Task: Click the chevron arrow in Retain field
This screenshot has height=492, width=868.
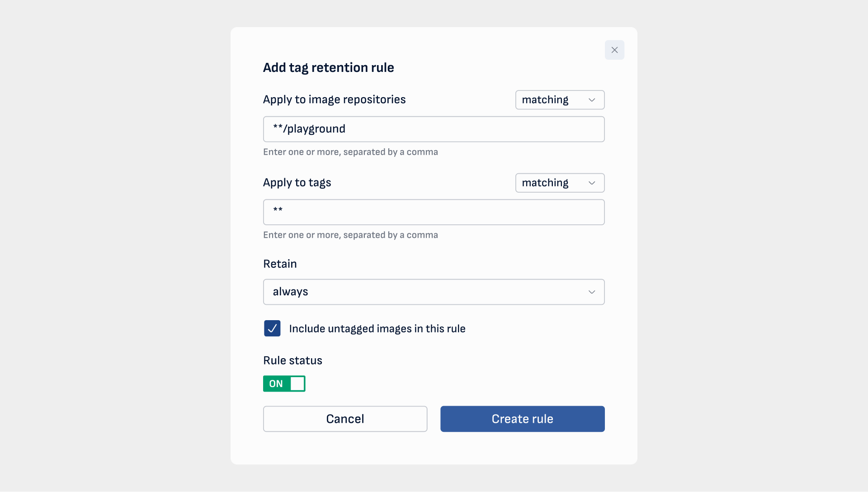Action: (x=592, y=292)
